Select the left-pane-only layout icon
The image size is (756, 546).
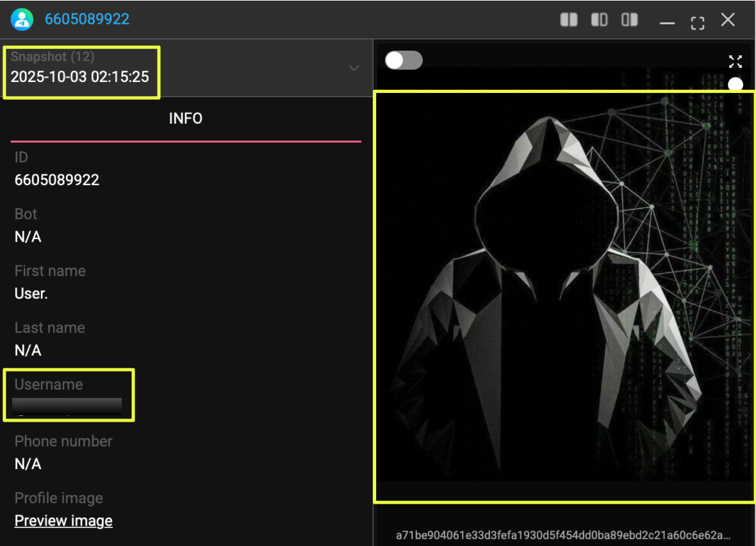599,20
